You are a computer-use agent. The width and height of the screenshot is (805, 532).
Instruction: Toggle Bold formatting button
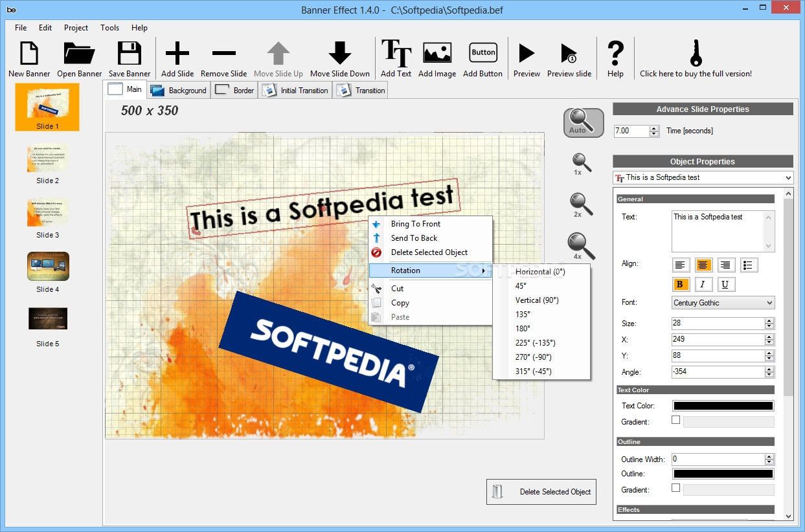tap(680, 284)
